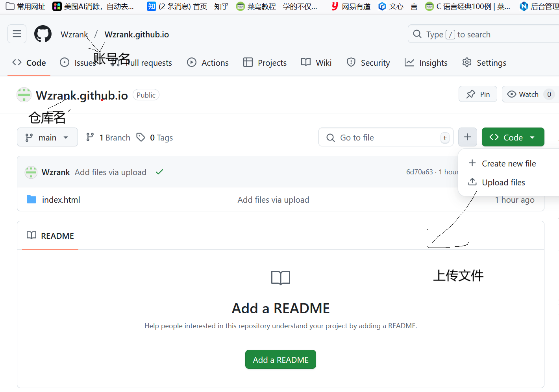This screenshot has height=392, width=559.
Task: Click the Wzrank.github.io repository title
Action: coord(82,95)
